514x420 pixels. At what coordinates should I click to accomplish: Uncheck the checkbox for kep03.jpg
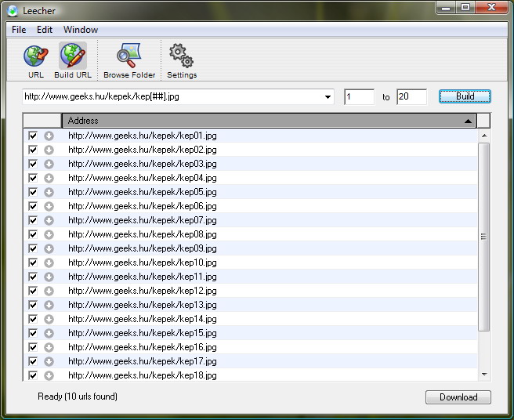pos(33,164)
